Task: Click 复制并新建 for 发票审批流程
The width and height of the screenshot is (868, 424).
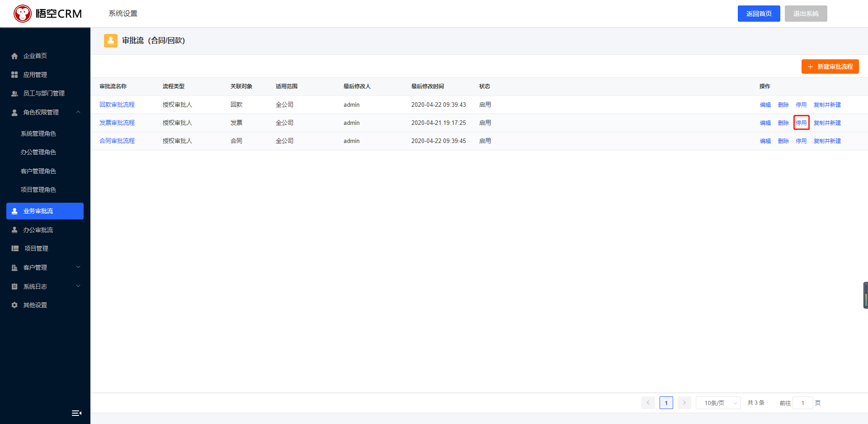Action: coord(827,123)
